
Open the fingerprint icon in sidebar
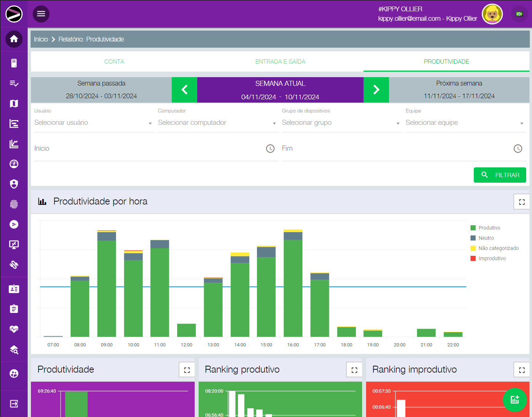(14, 204)
